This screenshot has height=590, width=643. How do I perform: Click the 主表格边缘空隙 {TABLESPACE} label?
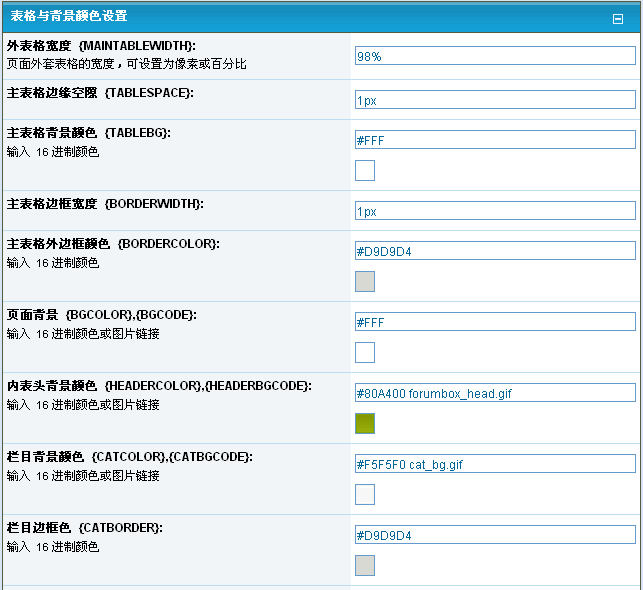[x=100, y=93]
